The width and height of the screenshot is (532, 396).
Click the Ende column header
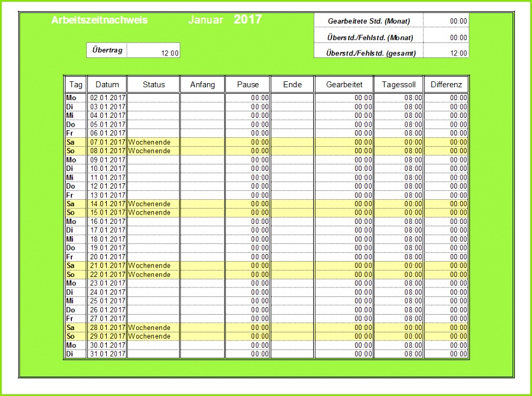pyautogui.click(x=293, y=84)
